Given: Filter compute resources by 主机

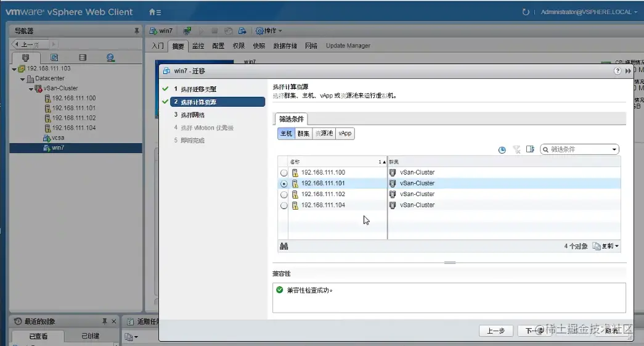Looking at the screenshot, I should [287, 133].
